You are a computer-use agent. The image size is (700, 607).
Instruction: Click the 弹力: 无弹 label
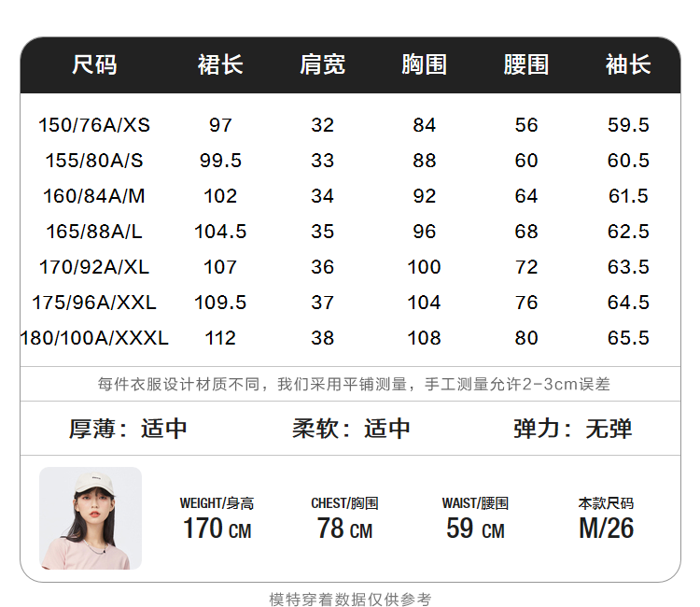click(x=573, y=429)
